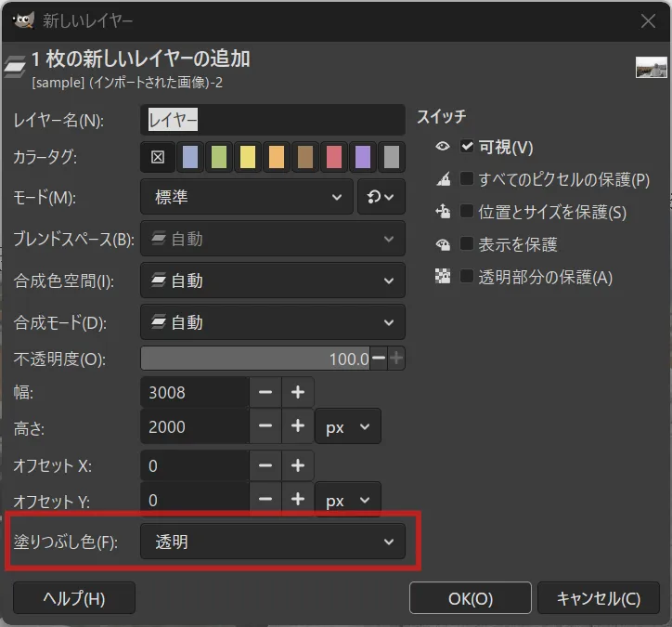This screenshot has height=627, width=672.
Task: Increase オフセット Y with plus button
Action: pyautogui.click(x=298, y=500)
